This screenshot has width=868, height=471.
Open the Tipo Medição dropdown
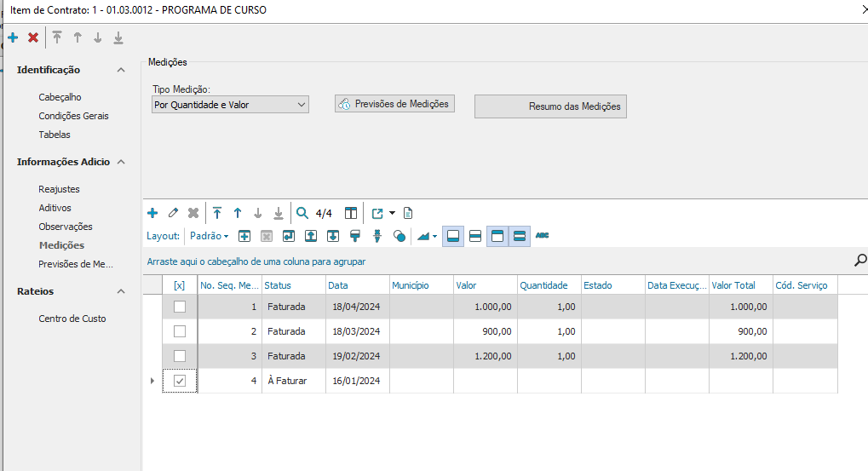(230, 105)
